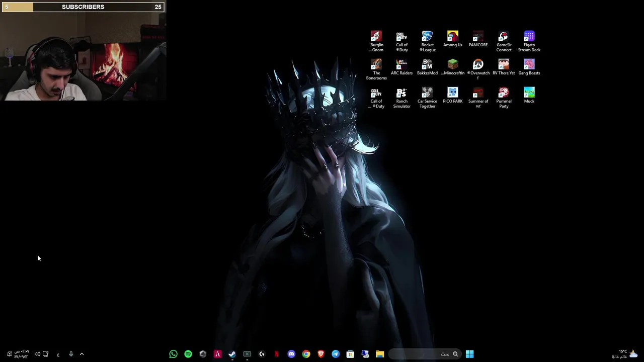Open the Muck game shortcut
This screenshot has height=362, width=644.
point(529,96)
